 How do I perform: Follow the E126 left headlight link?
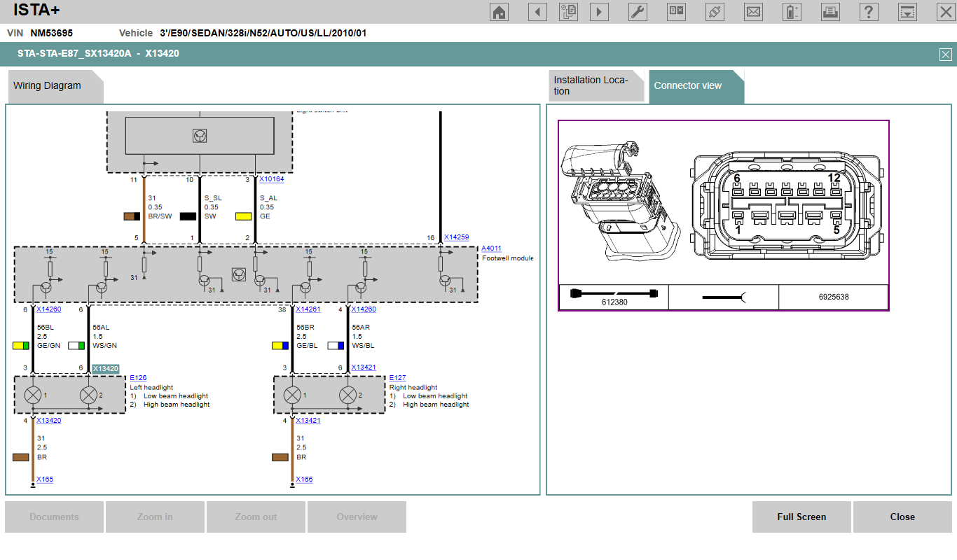click(x=138, y=378)
